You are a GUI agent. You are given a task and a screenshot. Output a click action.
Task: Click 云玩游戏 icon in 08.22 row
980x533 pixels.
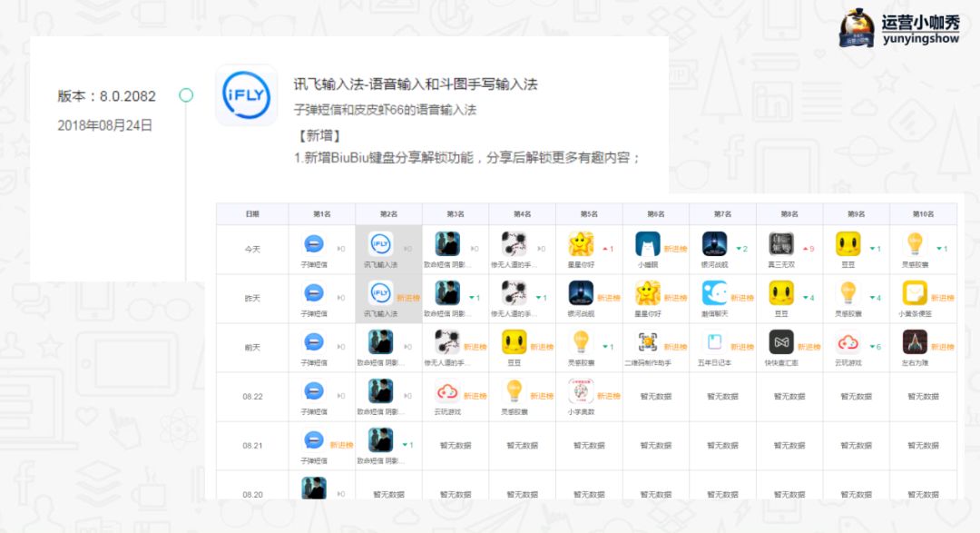pos(447,391)
